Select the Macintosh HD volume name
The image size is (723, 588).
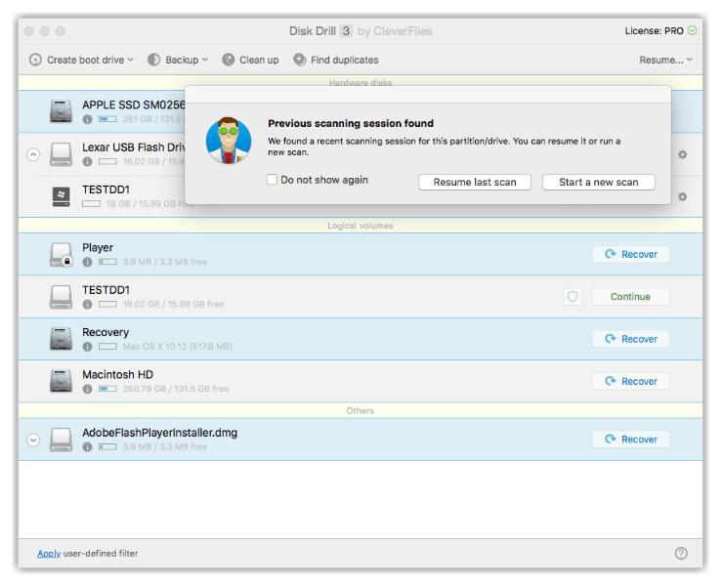click(x=117, y=375)
